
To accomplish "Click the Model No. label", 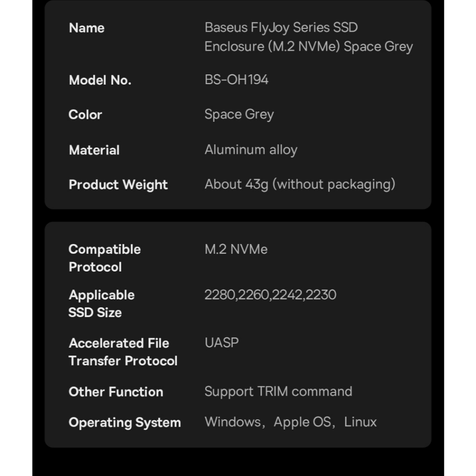I will click(100, 80).
